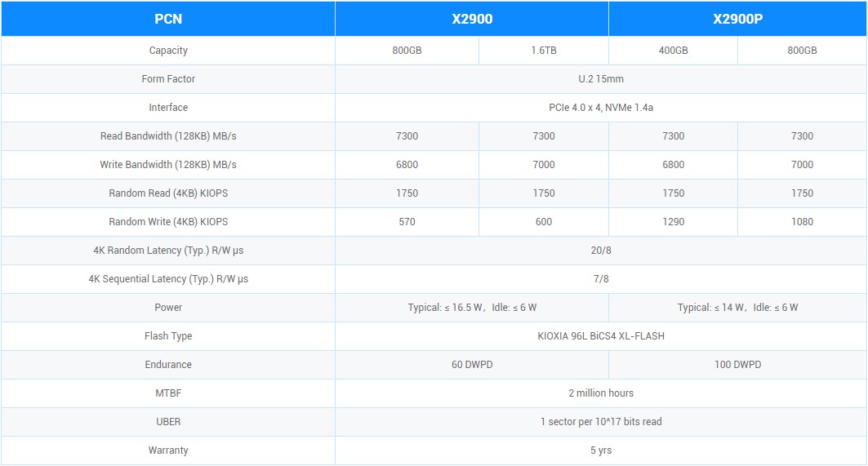This screenshot has height=466, width=868.
Task: Click the MTBF row label
Action: (168, 393)
